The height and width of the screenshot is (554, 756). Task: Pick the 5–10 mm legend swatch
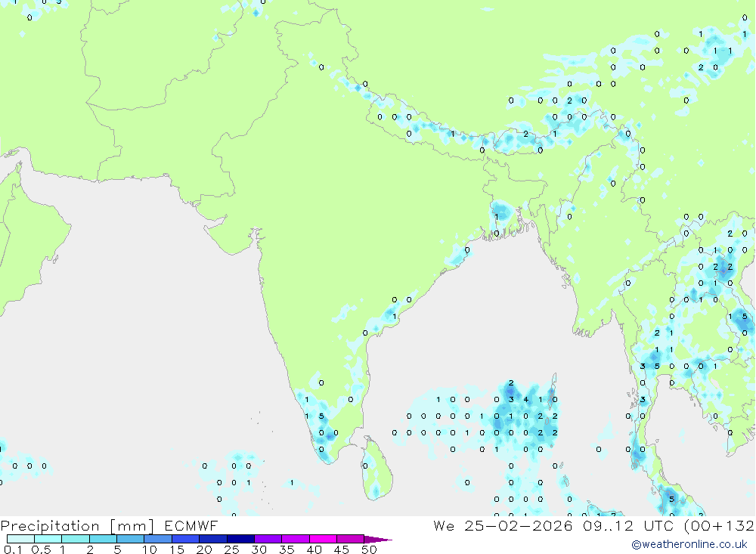131,539
